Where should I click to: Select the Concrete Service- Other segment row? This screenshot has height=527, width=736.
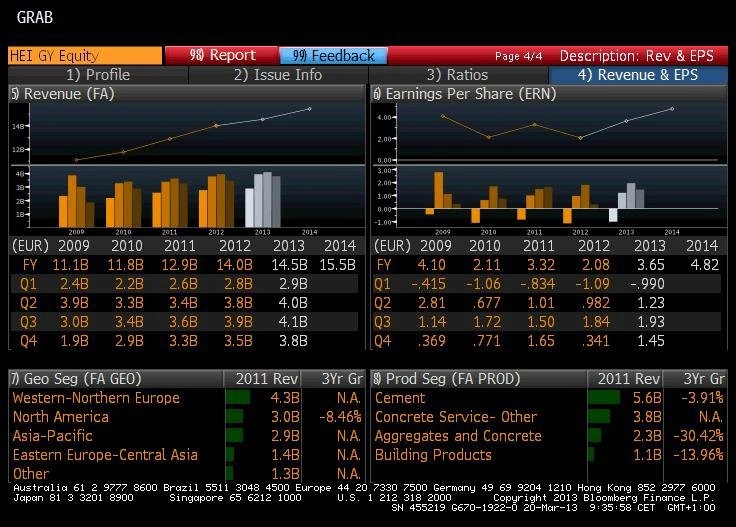[549, 417]
